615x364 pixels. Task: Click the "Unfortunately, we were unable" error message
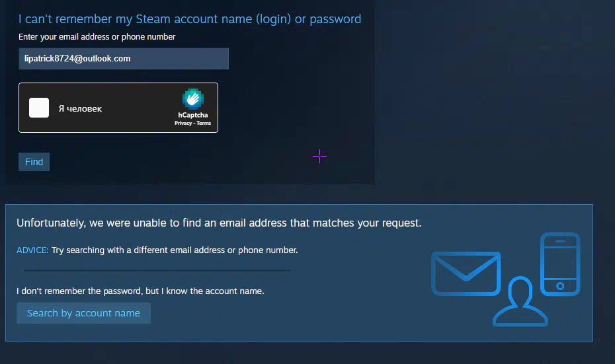[x=219, y=223]
